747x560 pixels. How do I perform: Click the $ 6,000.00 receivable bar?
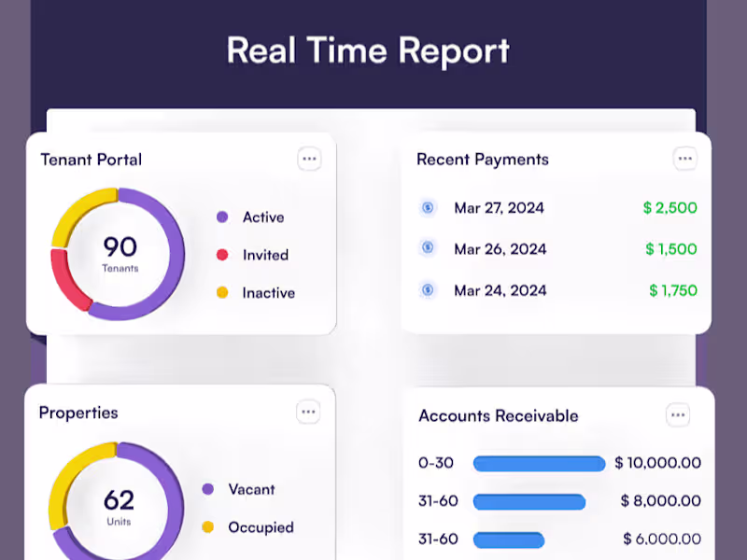tap(508, 539)
